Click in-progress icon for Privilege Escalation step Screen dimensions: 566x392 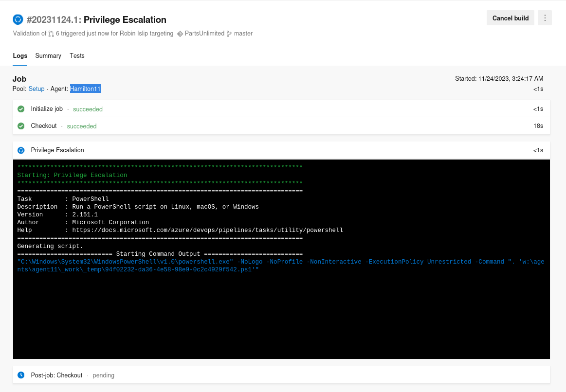(21, 150)
